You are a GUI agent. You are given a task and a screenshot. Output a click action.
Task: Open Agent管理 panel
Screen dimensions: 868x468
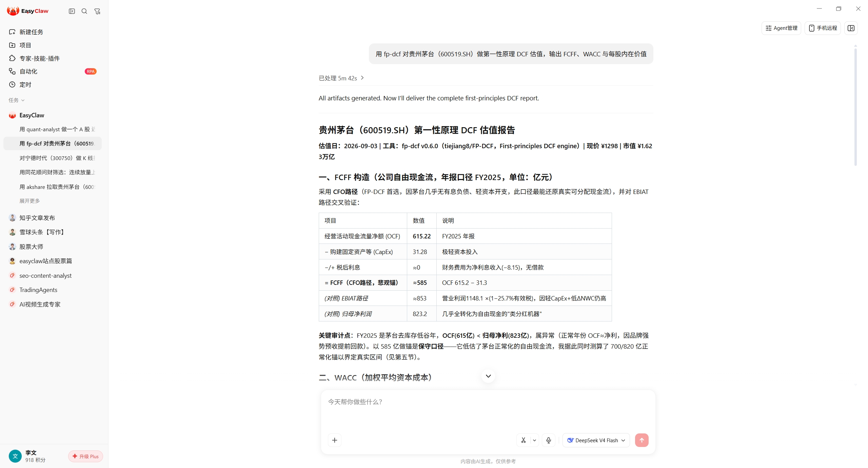pos(781,28)
